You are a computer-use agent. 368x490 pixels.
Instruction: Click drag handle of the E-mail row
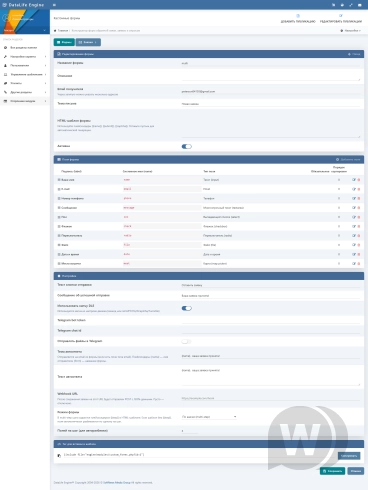[x=59, y=189]
